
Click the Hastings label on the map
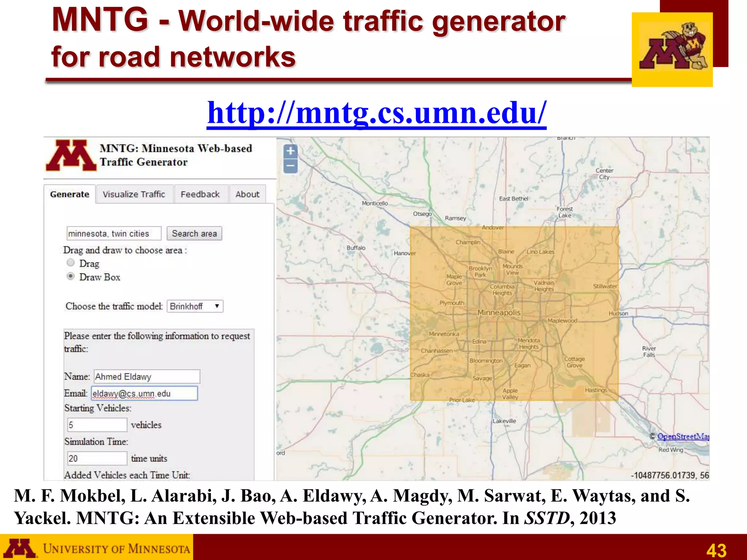click(x=596, y=390)
